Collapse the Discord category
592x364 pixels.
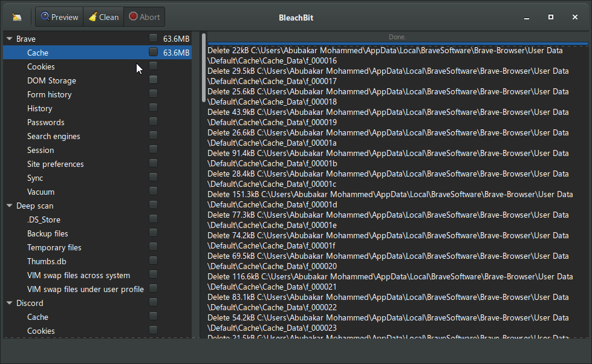click(x=9, y=303)
